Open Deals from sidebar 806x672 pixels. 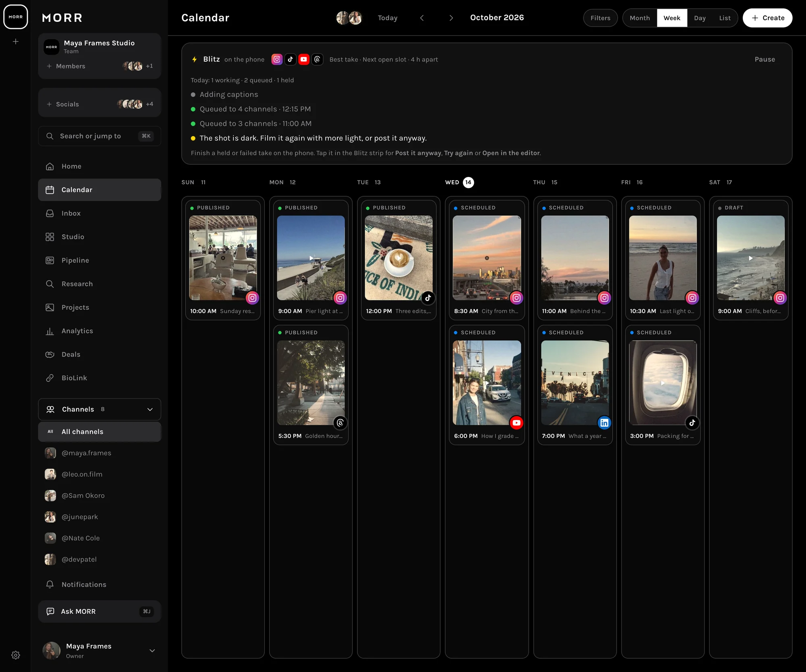(100, 355)
